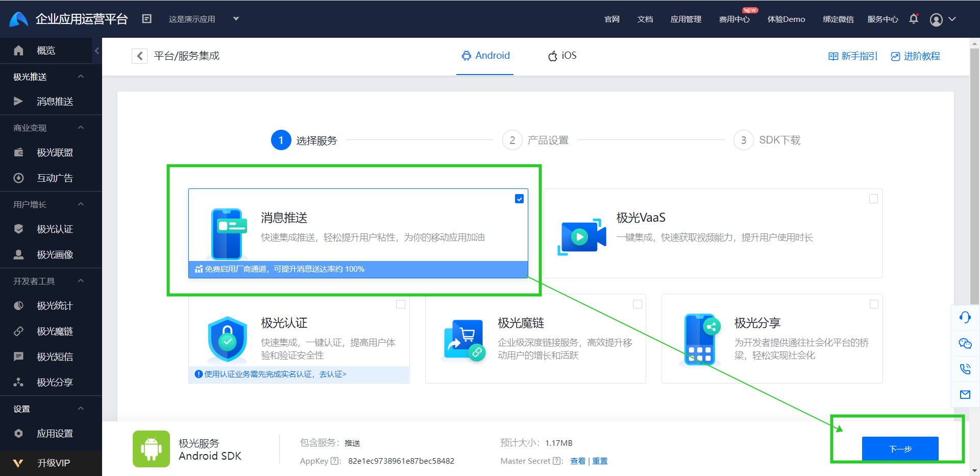Open 极光魔链 in sidebar
The image size is (980, 476).
[51, 331]
